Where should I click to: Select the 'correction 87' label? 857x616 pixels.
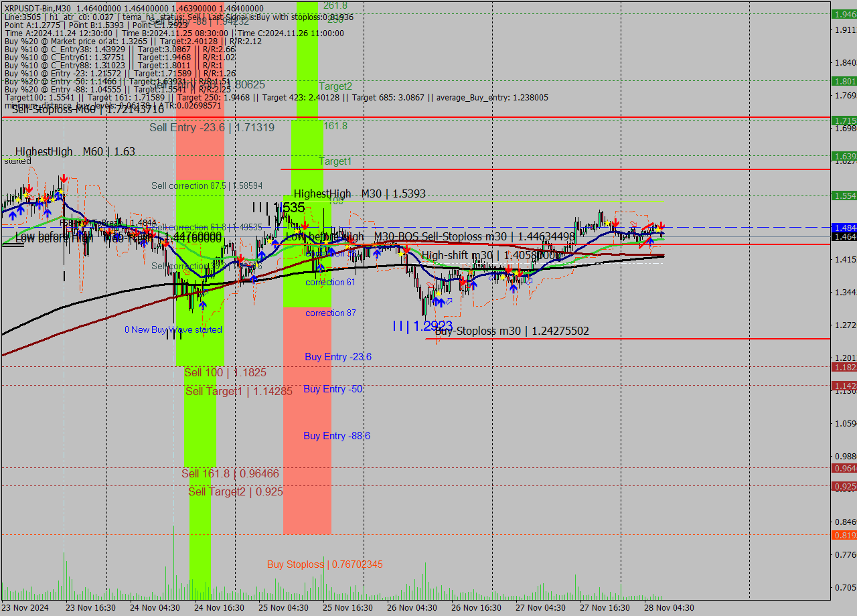[331, 313]
